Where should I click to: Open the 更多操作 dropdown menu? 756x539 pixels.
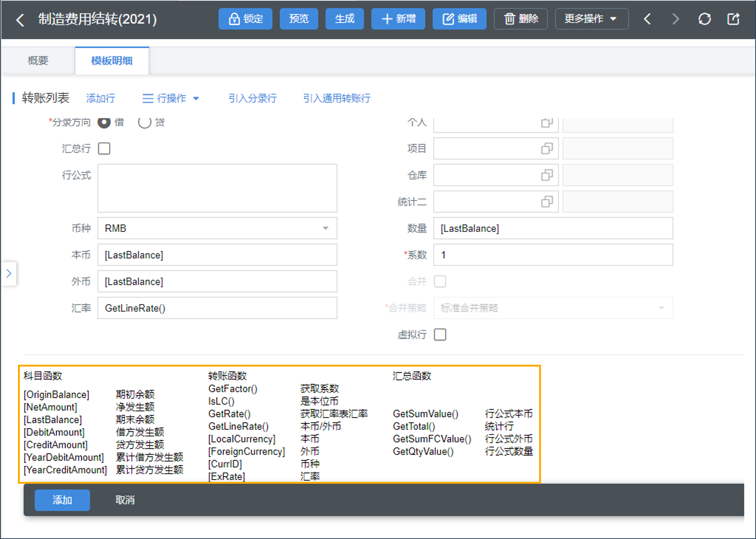pos(592,19)
